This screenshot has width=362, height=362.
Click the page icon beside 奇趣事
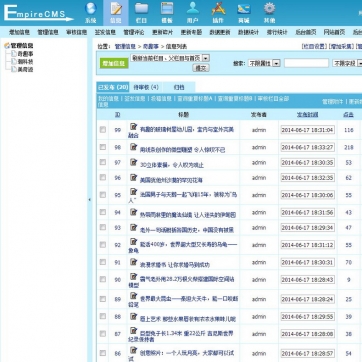pos(14,54)
